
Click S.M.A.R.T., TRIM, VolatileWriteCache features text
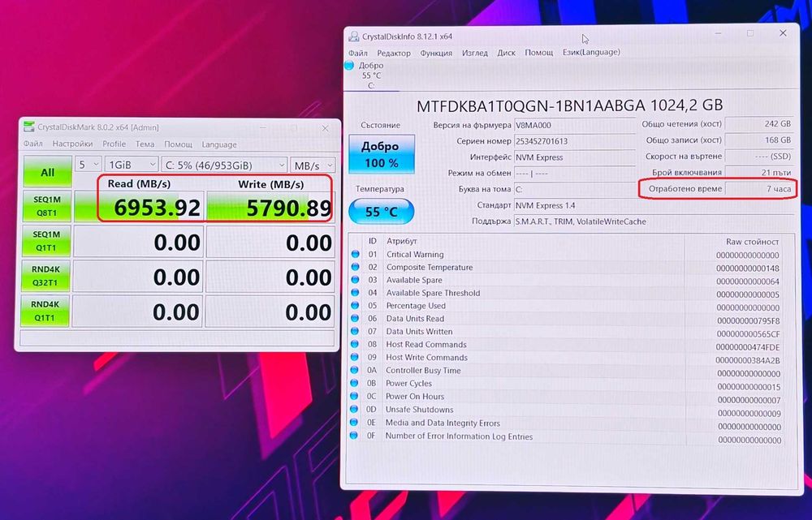click(581, 221)
